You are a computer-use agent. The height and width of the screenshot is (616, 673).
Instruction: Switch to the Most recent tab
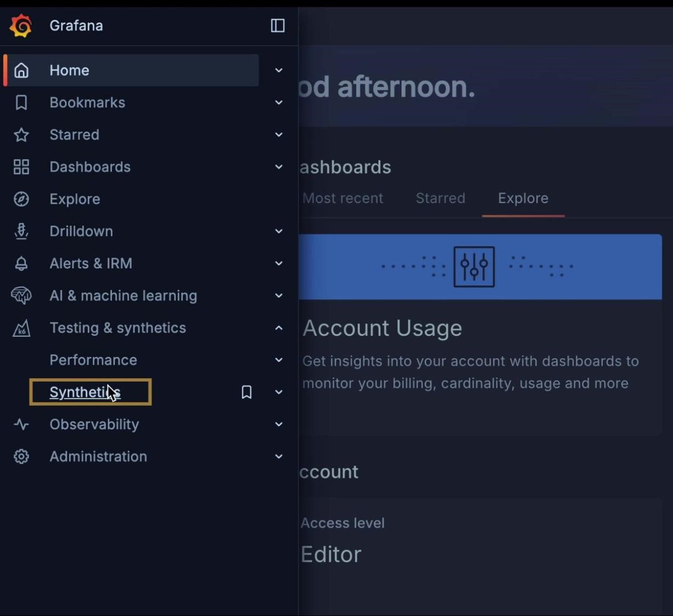coord(343,198)
